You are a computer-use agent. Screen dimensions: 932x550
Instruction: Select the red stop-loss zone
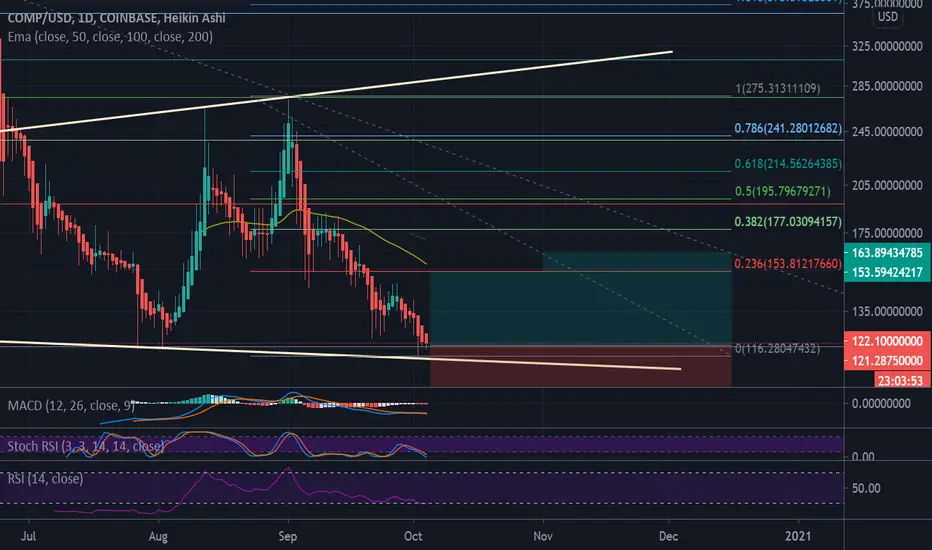(580, 366)
